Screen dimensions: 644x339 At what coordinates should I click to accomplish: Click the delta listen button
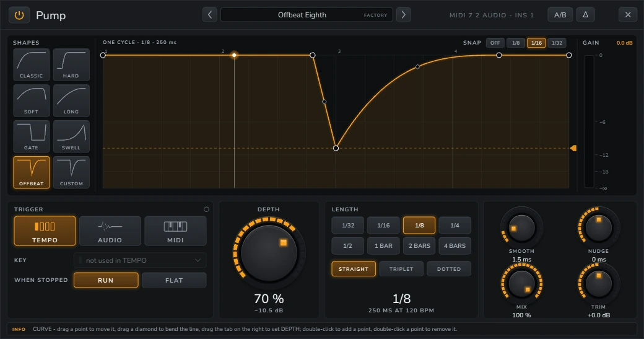pyautogui.click(x=585, y=15)
